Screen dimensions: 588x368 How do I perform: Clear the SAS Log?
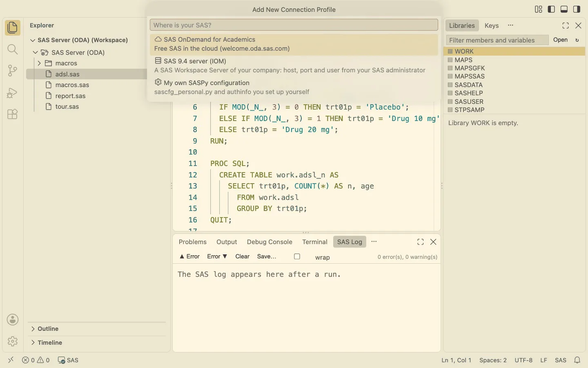pyautogui.click(x=242, y=256)
